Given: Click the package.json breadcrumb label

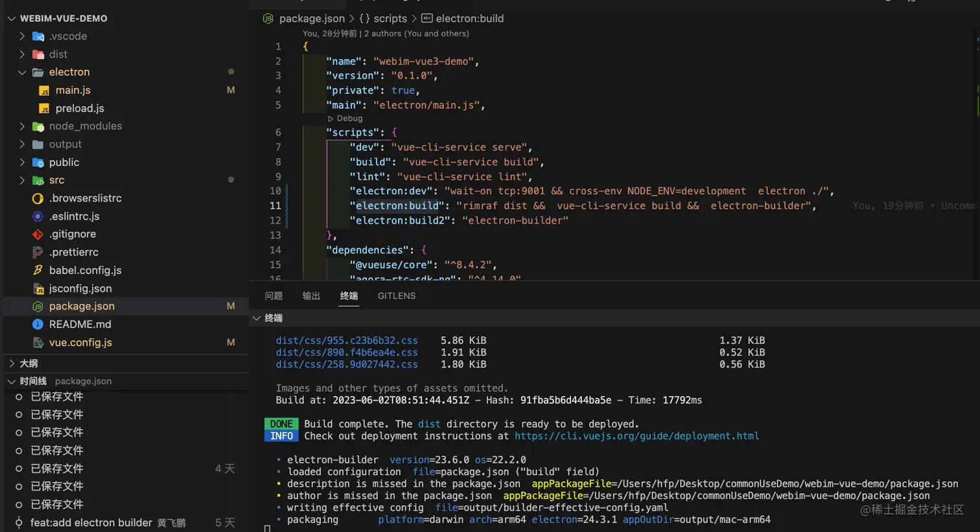Looking at the screenshot, I should click(312, 19).
